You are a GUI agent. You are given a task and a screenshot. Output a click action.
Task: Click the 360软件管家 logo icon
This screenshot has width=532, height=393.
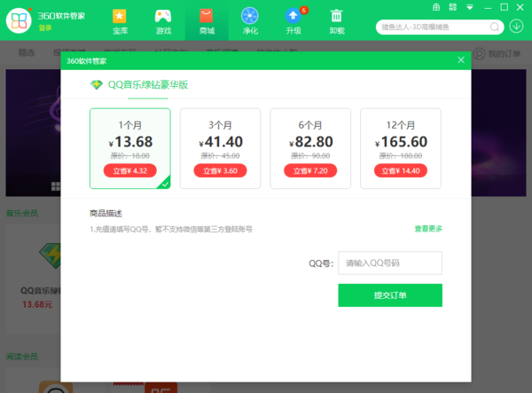(x=19, y=20)
